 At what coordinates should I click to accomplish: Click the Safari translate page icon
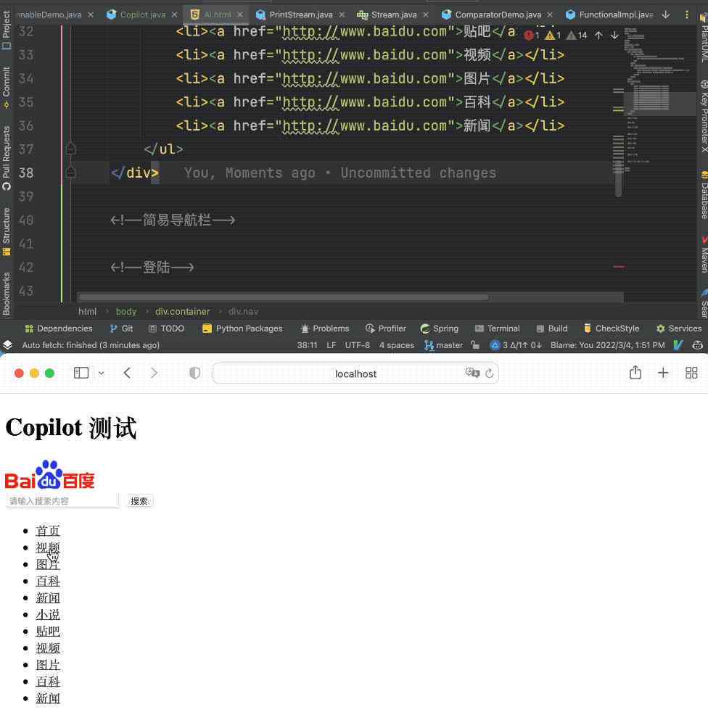(x=472, y=373)
